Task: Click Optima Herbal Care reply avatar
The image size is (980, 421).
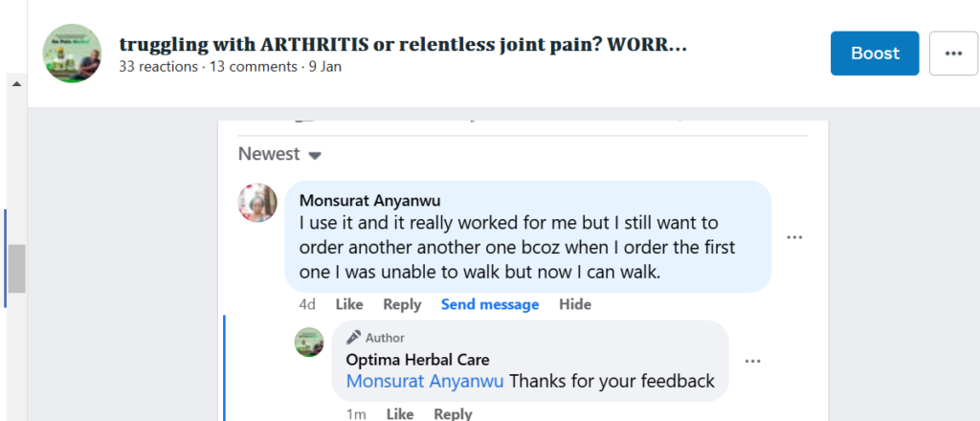Action: pyautogui.click(x=309, y=343)
